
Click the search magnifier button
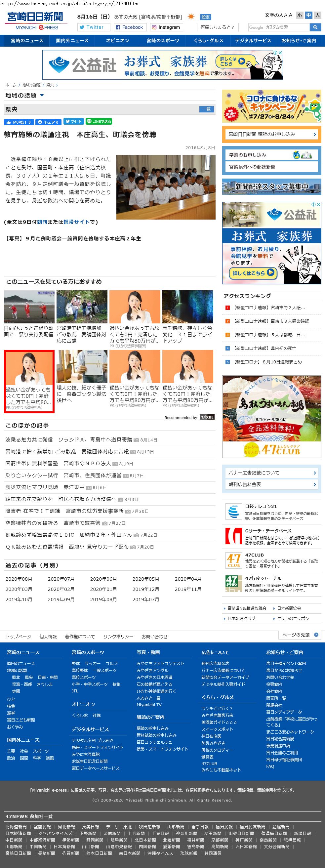[315, 27]
